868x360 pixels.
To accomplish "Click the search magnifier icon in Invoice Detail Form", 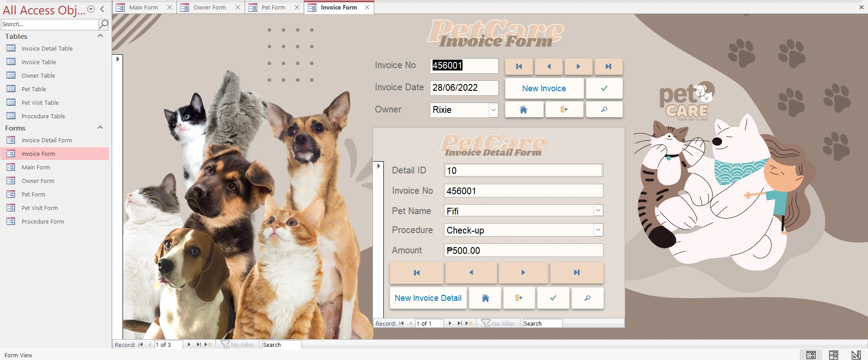I will [587, 298].
